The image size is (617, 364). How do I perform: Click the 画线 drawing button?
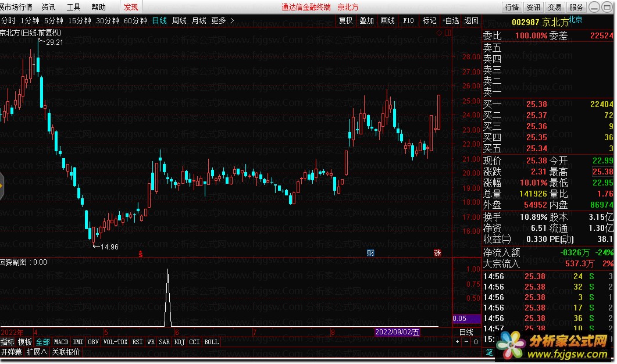tap(388, 20)
